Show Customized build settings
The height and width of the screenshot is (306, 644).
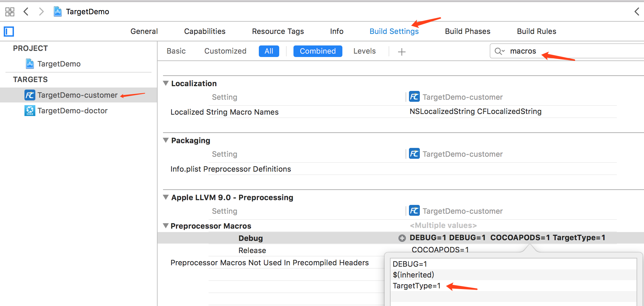(x=225, y=51)
